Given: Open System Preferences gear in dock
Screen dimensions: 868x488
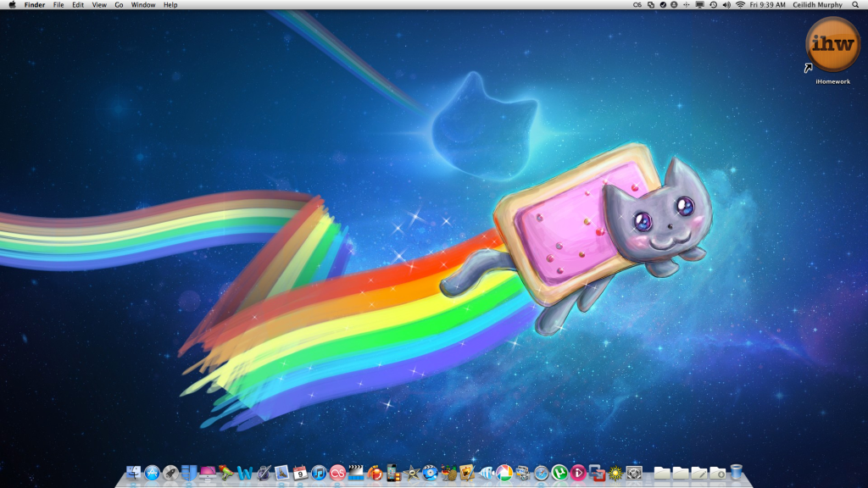Looking at the screenshot, I should click(x=634, y=473).
